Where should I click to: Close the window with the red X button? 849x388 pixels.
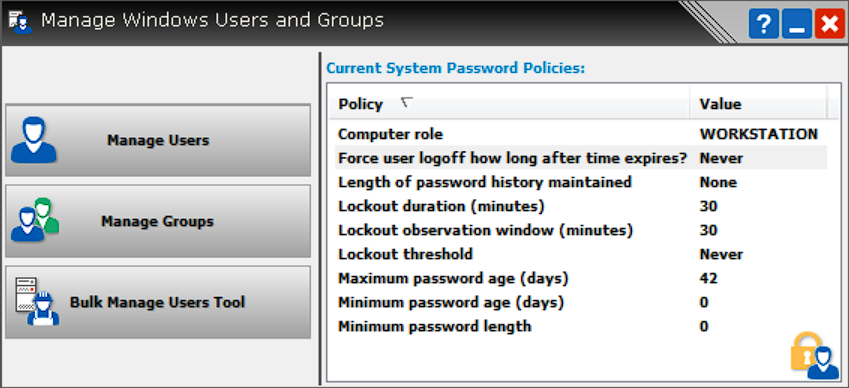[830, 24]
